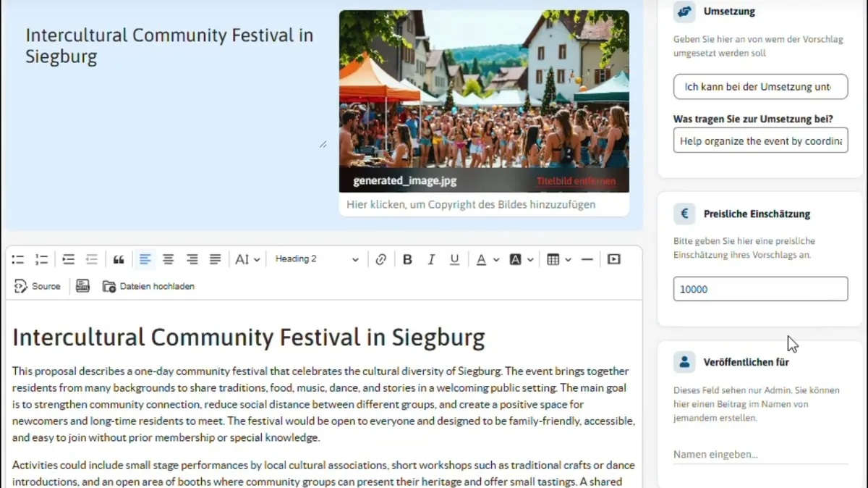Click the euro icon for Preisliche Einschätzung
Screen dimensions: 868x488
click(684, 214)
